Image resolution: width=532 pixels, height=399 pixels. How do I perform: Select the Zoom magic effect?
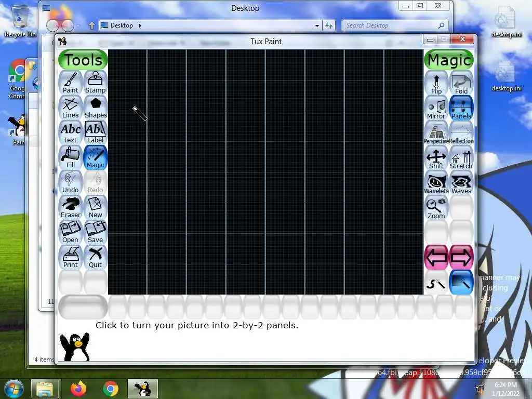436,208
